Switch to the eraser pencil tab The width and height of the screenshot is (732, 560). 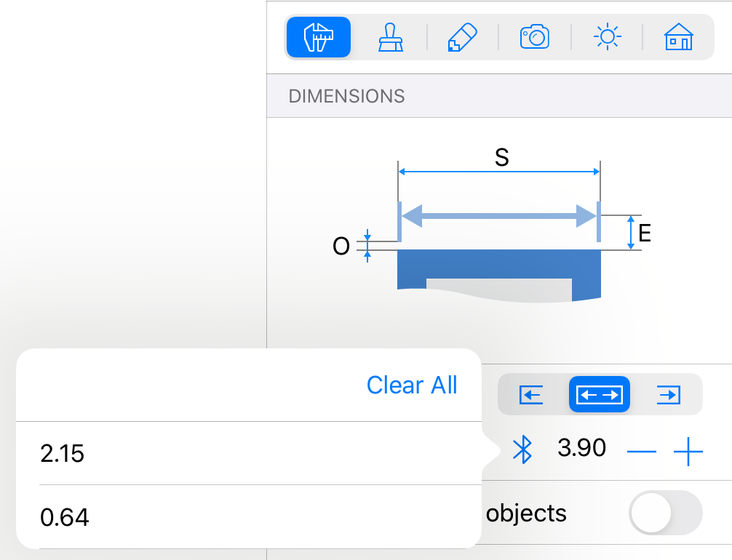click(462, 37)
